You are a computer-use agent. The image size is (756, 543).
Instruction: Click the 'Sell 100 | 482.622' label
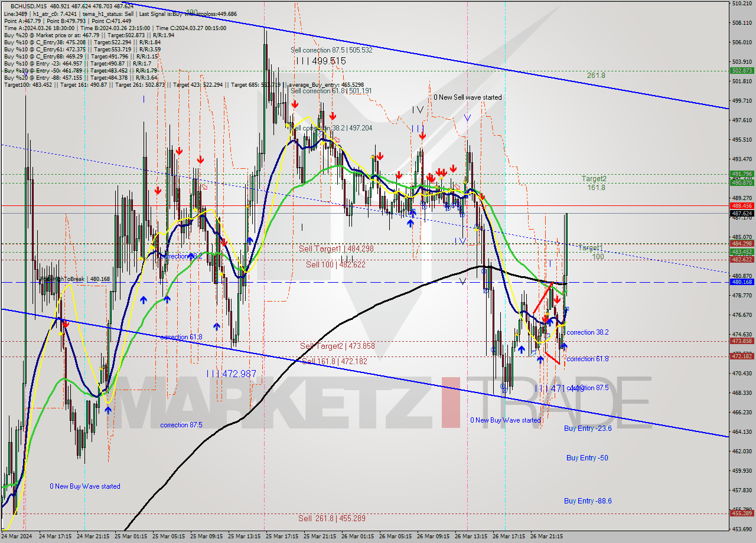(335, 264)
